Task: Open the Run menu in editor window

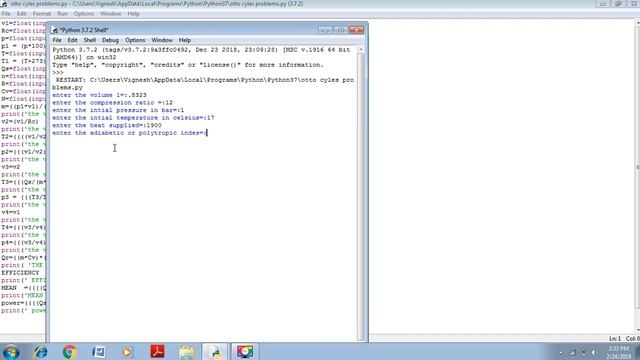Action: 62,13
